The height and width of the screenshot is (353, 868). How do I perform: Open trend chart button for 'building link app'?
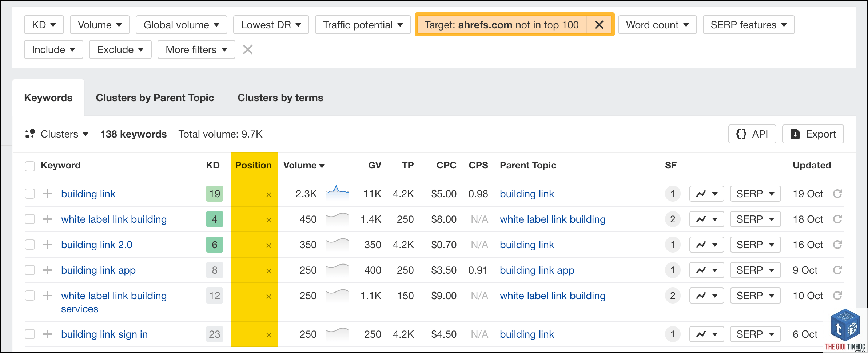click(x=706, y=270)
